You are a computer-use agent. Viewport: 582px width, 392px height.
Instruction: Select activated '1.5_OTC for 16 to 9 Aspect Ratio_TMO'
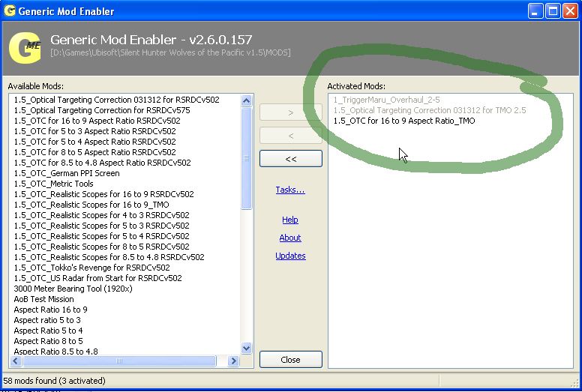(x=404, y=121)
